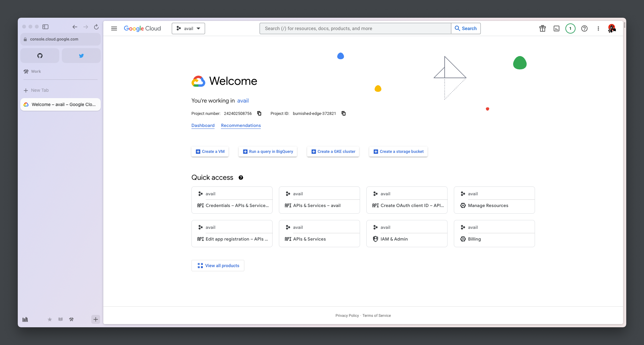This screenshot has width=644, height=345.
Task: Go back with the browser back arrow
Action: click(75, 27)
